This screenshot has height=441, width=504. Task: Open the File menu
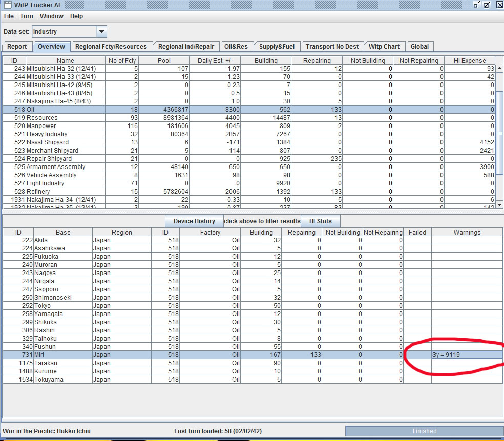tap(9, 16)
